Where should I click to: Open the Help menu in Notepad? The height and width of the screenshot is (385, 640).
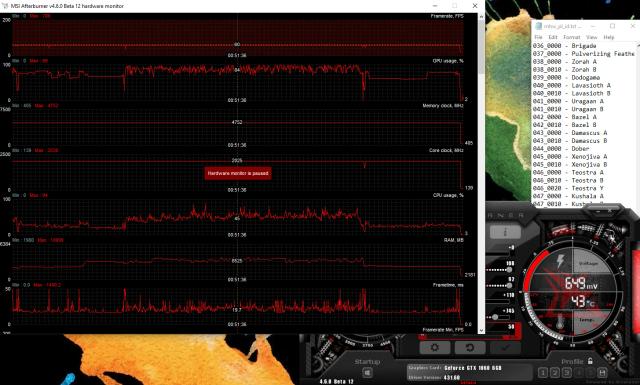coord(609,37)
